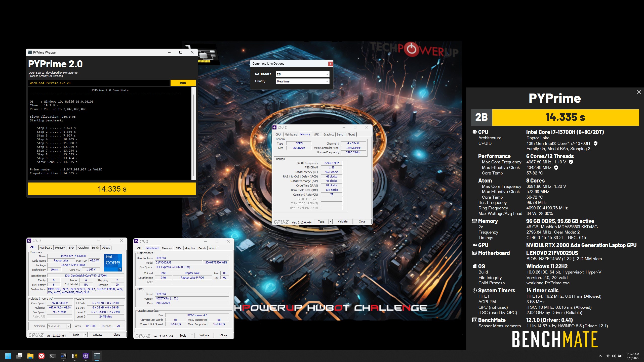644x362 pixels.
Task: Select the Mainboard tab in the CPU-Z CPU window
Action: point(46,248)
